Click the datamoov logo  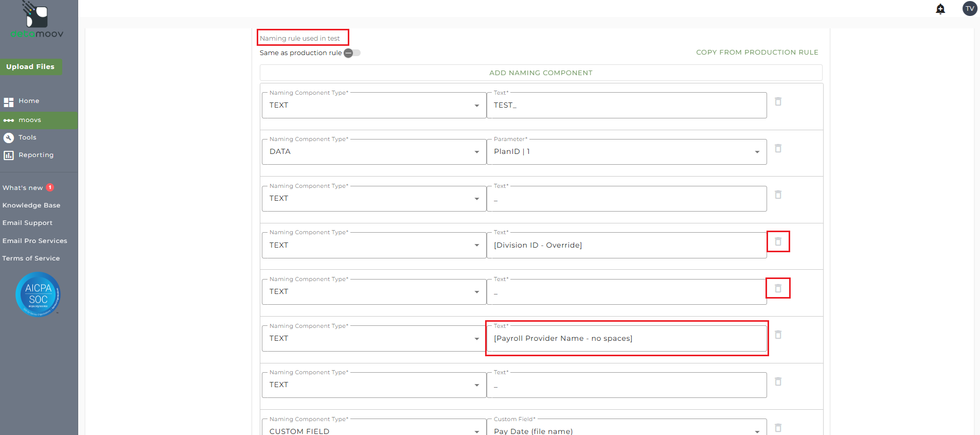coord(37,21)
